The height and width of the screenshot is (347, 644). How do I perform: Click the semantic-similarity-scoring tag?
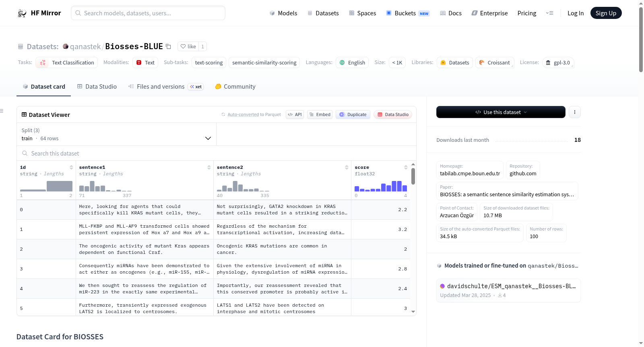pos(264,62)
